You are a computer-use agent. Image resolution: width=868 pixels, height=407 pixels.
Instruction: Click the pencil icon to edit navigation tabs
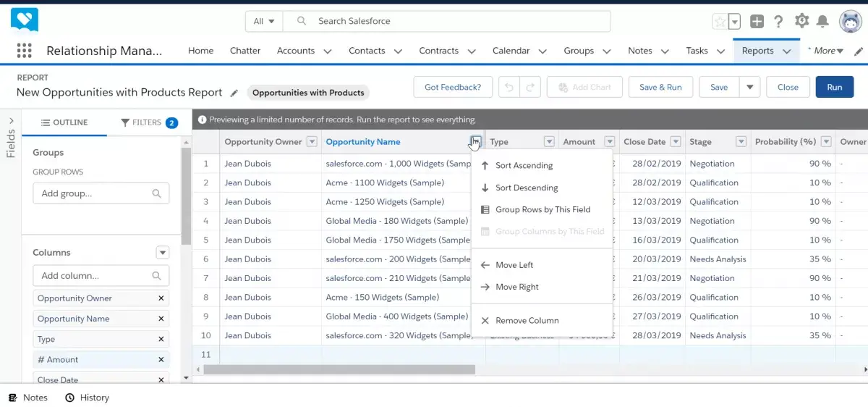pos(859,51)
